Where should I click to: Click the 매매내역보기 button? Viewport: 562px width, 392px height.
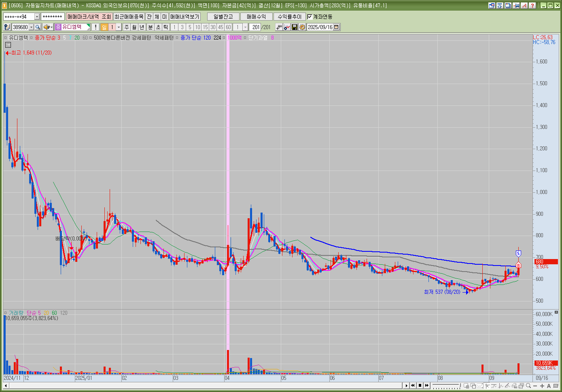[x=185, y=17]
